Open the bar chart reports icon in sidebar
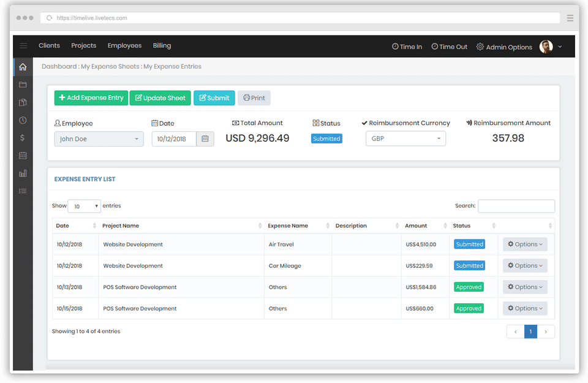This screenshot has width=588, height=383. (x=23, y=173)
